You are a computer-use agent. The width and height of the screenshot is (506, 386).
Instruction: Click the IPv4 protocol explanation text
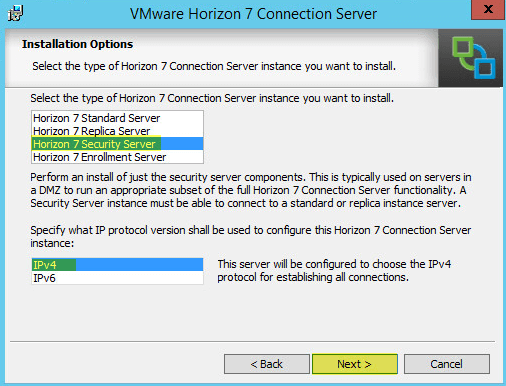[334, 271]
